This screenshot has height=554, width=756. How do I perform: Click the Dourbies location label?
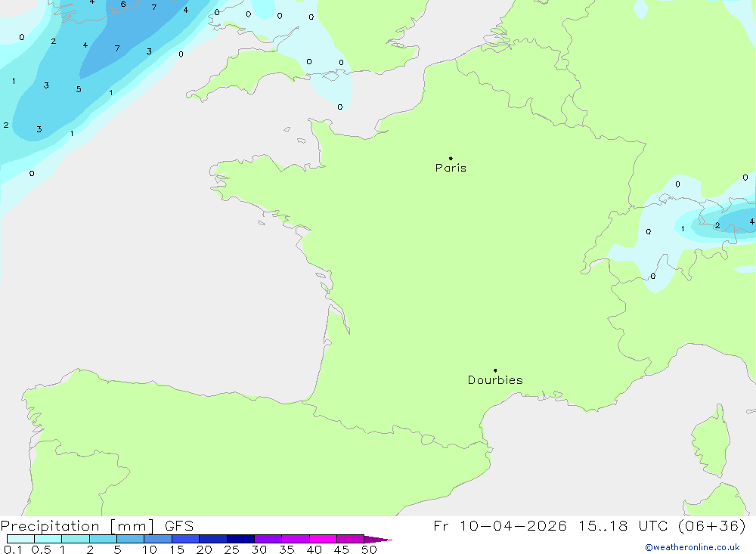(495, 380)
